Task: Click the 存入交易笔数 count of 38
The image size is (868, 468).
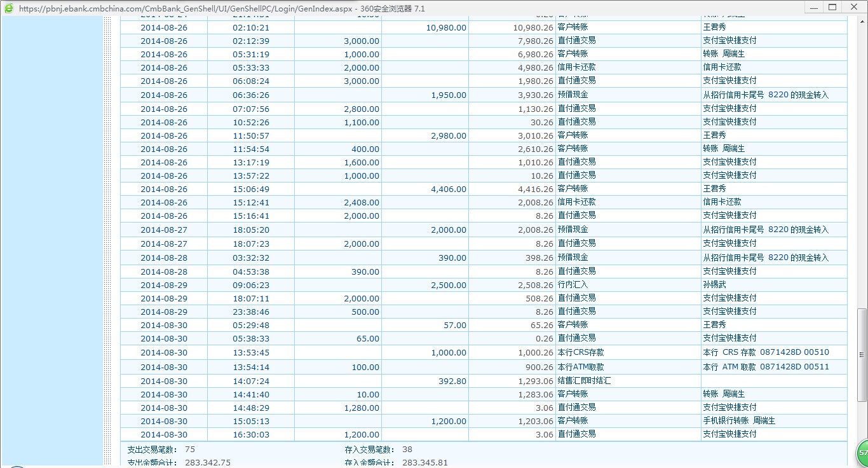Action: point(407,450)
